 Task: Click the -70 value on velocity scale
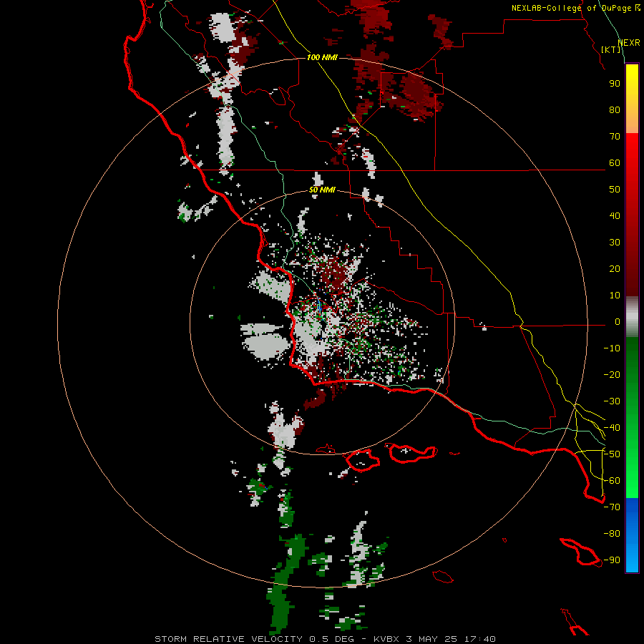(x=612, y=507)
